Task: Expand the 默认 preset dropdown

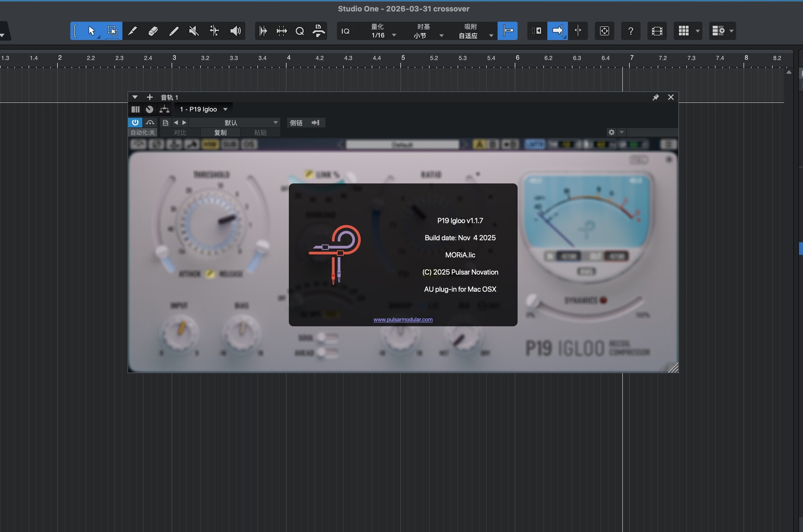Action: [275, 122]
